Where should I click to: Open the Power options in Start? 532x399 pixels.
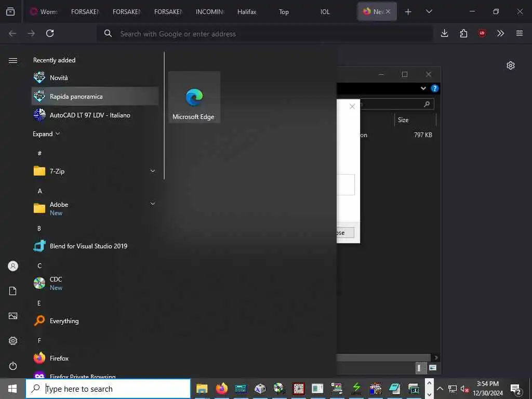click(x=13, y=366)
